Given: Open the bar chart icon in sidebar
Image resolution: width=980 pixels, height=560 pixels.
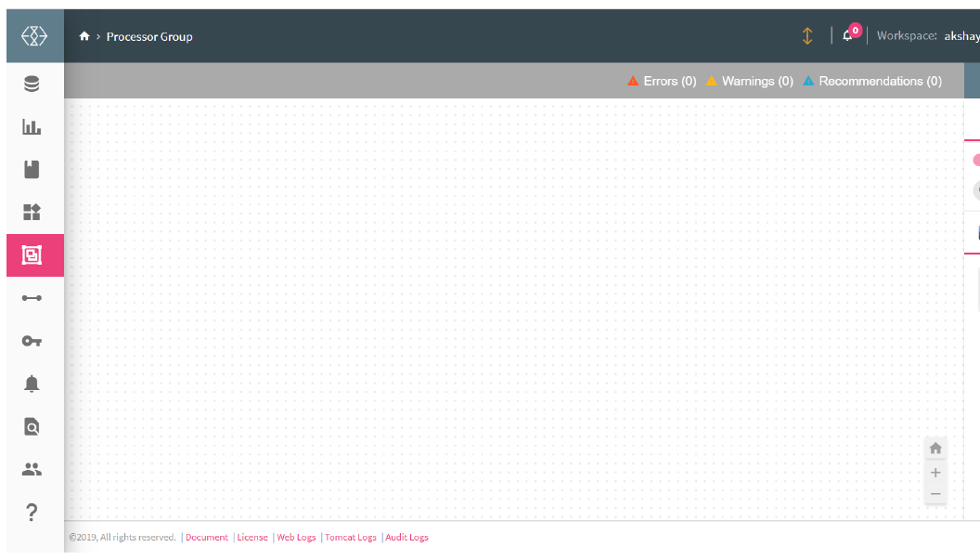Looking at the screenshot, I should click(x=32, y=127).
